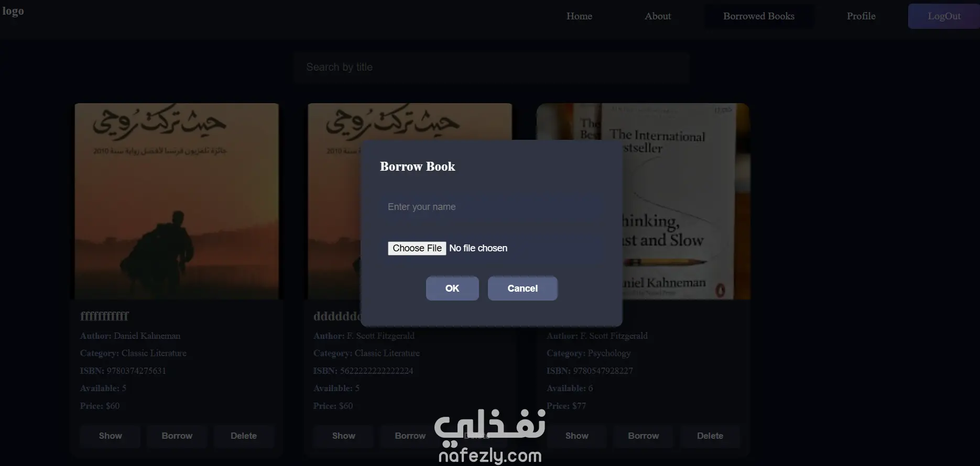
Task: Click the LogOut button
Action: click(x=944, y=16)
